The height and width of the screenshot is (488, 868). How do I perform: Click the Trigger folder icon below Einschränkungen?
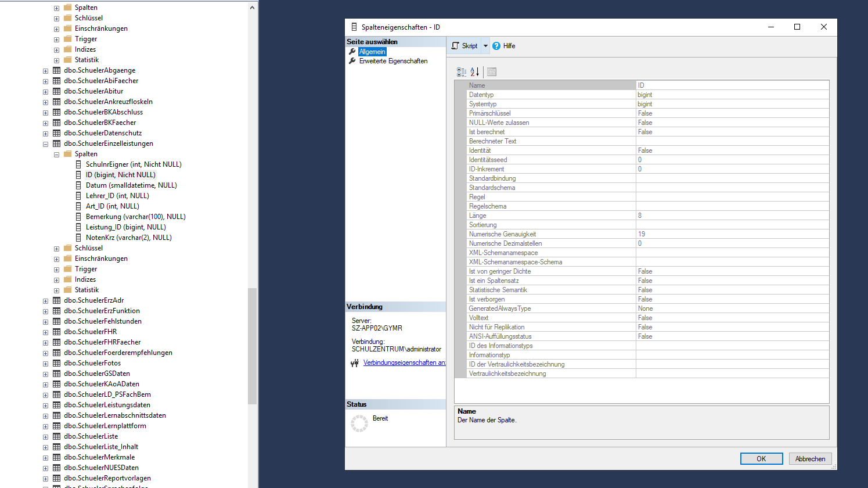point(67,269)
